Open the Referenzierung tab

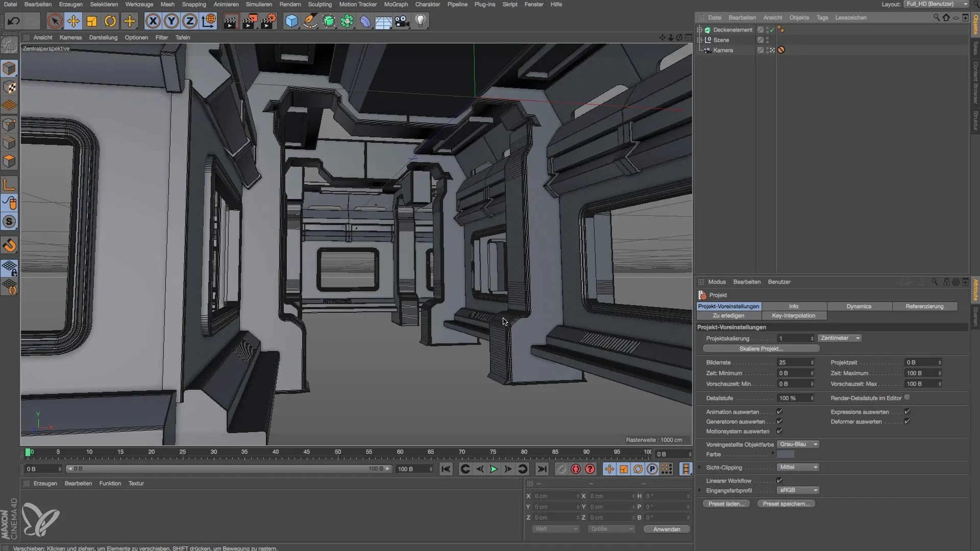(925, 306)
